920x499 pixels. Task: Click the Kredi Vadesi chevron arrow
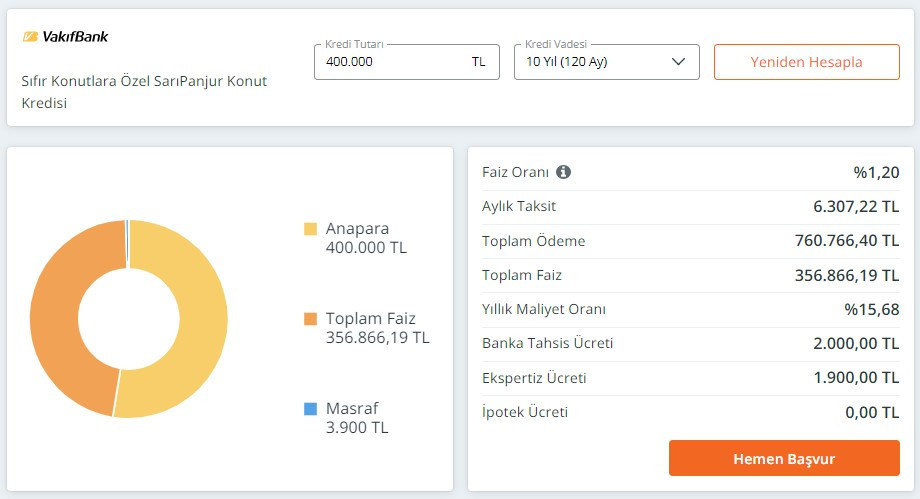click(679, 62)
